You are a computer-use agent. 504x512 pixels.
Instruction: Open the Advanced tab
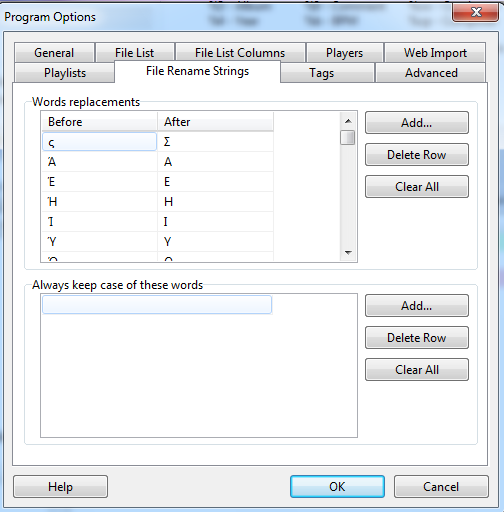point(431,73)
